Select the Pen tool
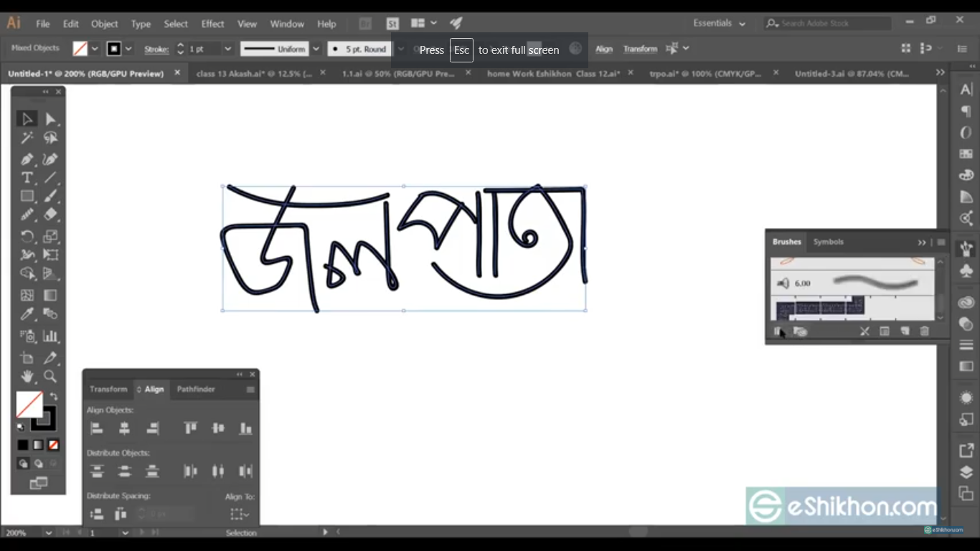The image size is (980, 551). pyautogui.click(x=27, y=159)
